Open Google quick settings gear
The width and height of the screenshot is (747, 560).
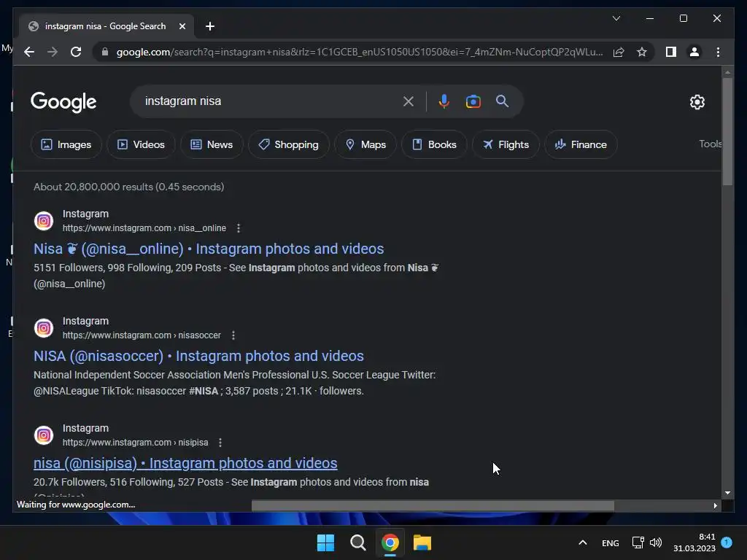click(697, 101)
